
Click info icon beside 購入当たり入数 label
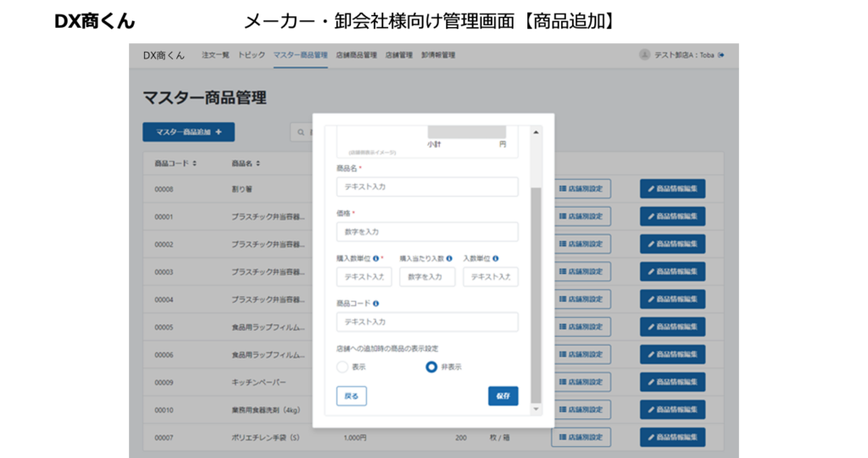(449, 258)
